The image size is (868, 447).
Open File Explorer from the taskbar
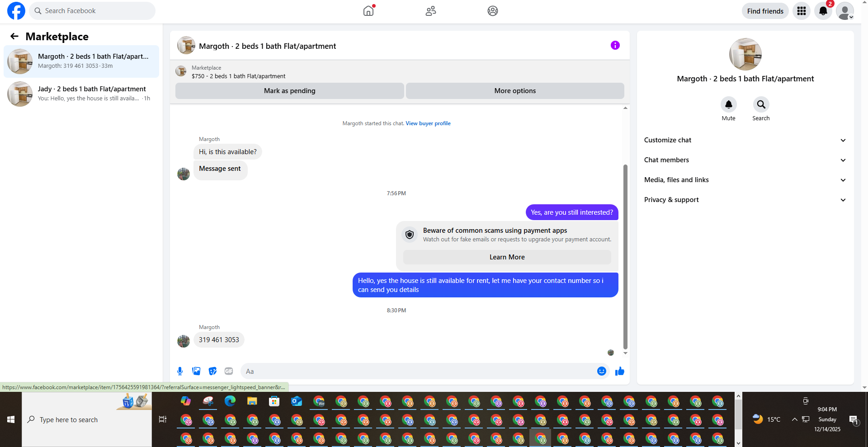(x=252, y=401)
